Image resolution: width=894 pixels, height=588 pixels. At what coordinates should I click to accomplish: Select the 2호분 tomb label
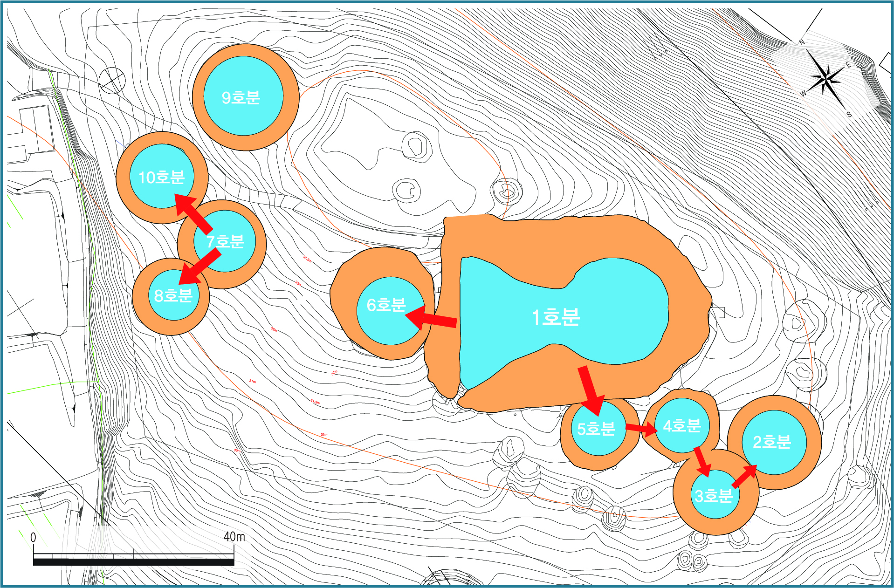[x=772, y=442]
